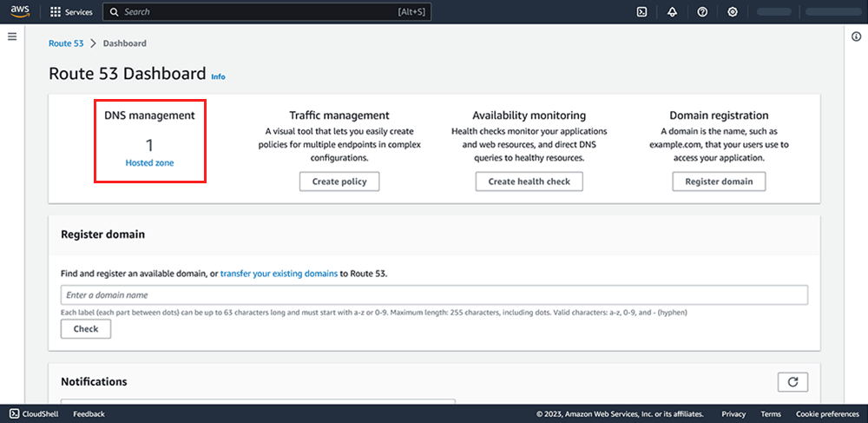This screenshot has width=868, height=423.
Task: Open the help question mark icon
Action: pyautogui.click(x=702, y=11)
